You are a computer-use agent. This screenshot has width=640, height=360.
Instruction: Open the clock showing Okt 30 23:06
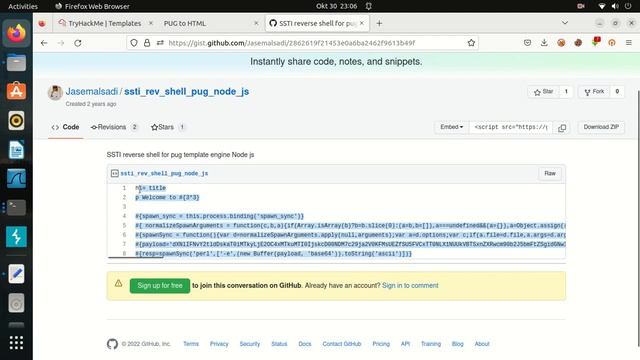336,6
